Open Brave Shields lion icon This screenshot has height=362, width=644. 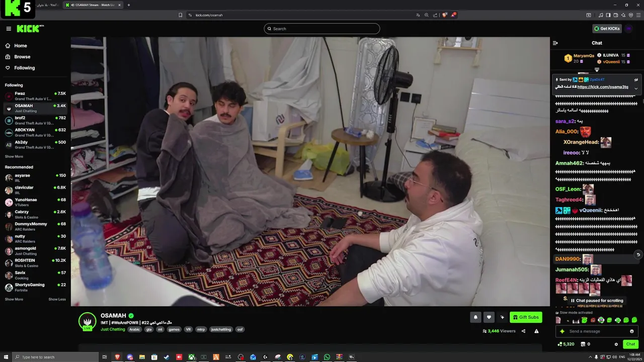[445, 15]
